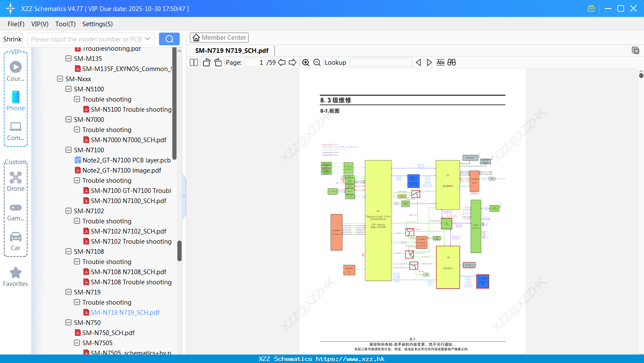The width and height of the screenshot is (644, 363).
Task: Click the Lookup text field
Action: click(381, 63)
